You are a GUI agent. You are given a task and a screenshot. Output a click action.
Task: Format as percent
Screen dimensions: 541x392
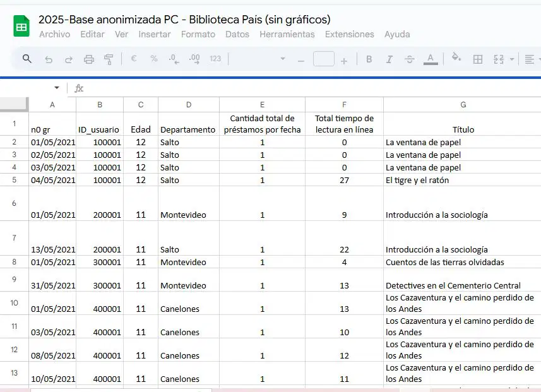154,59
